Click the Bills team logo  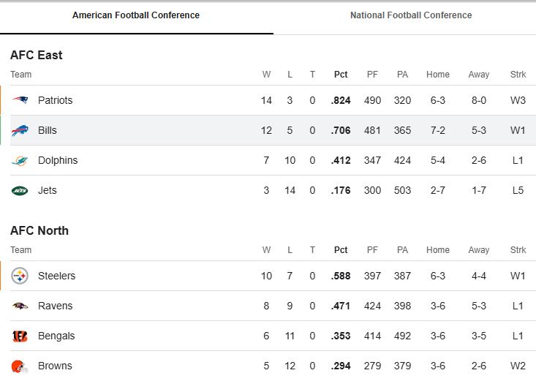tap(20, 130)
